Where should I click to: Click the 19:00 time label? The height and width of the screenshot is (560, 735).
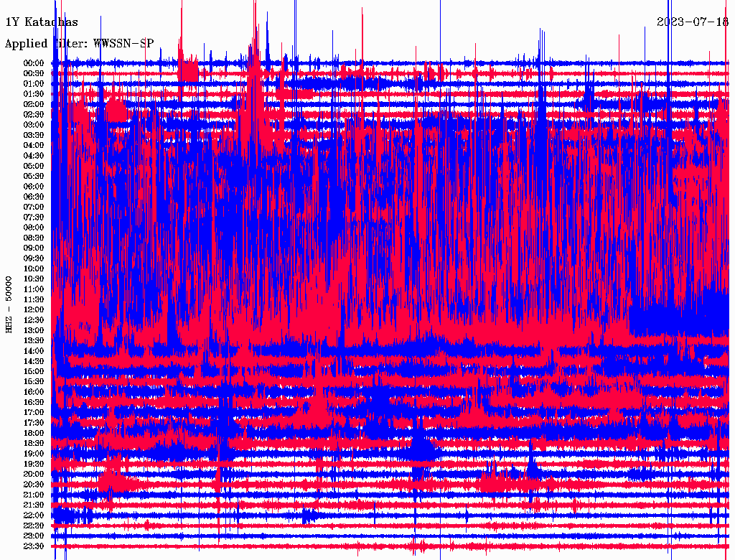tap(34, 454)
